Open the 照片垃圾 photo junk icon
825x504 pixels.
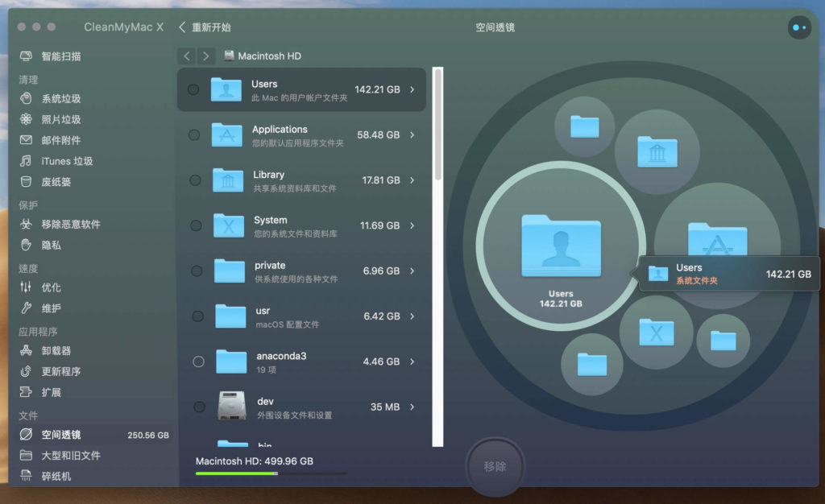(26, 119)
